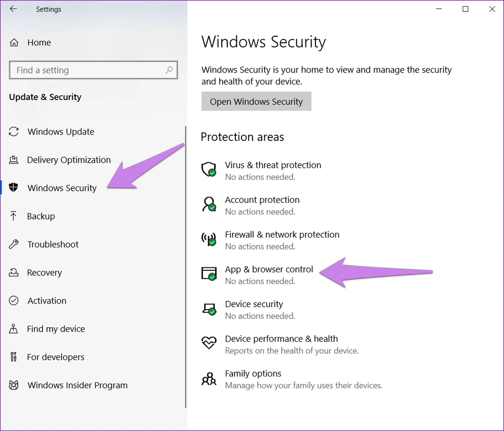Click the Account protection person icon

tap(209, 204)
